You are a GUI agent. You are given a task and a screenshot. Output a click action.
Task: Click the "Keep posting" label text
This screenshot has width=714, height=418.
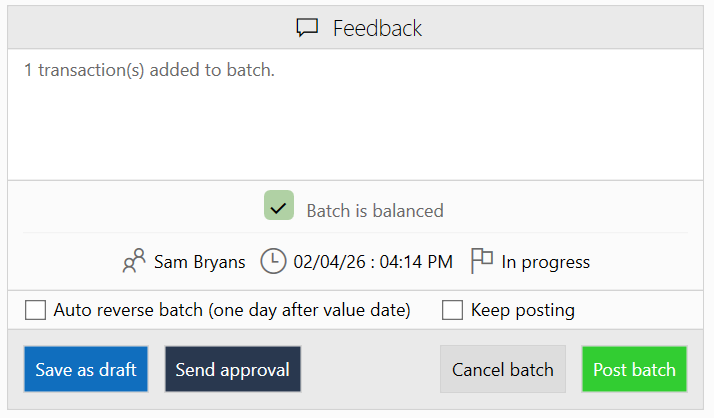click(x=522, y=310)
